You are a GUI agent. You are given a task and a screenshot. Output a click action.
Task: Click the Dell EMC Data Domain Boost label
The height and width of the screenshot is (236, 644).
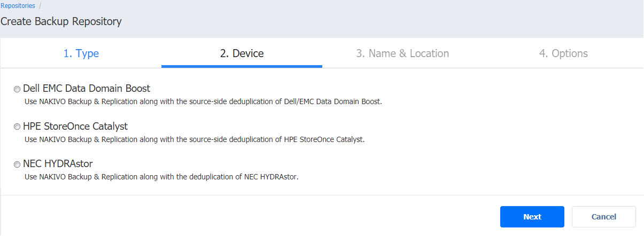87,89
